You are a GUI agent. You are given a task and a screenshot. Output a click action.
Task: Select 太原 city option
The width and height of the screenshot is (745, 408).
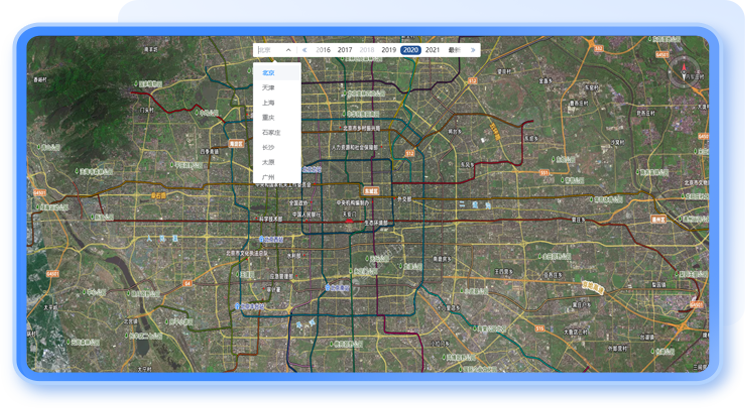pos(268,162)
